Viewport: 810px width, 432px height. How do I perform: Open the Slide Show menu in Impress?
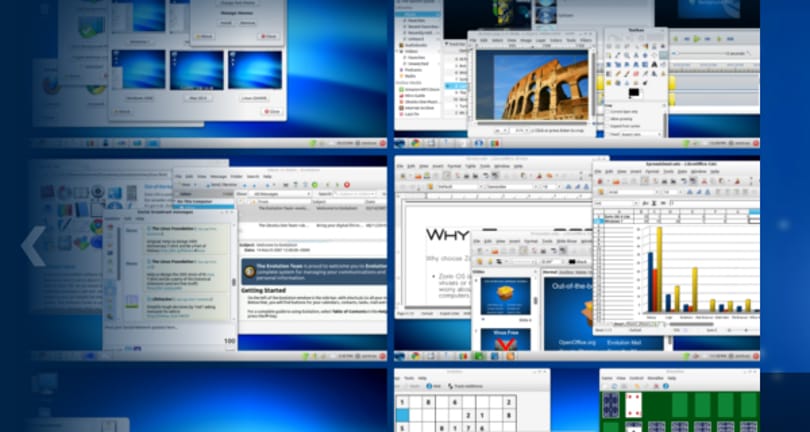(565, 241)
